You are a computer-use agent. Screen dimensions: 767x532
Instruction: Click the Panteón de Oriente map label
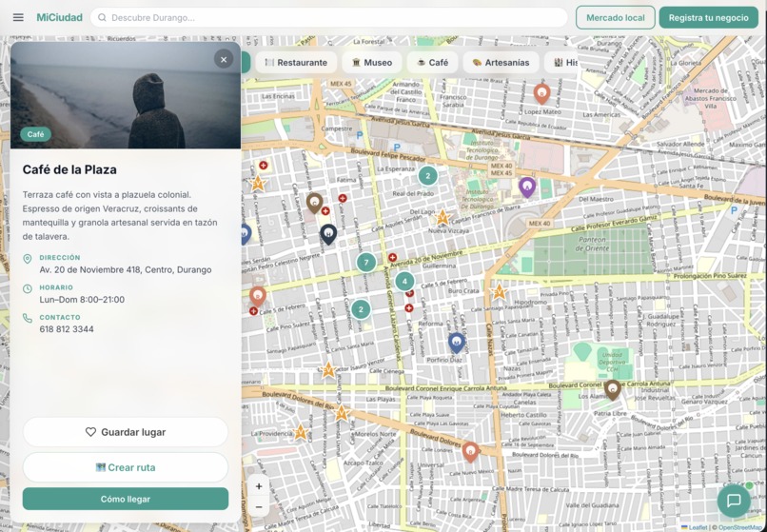(x=592, y=244)
